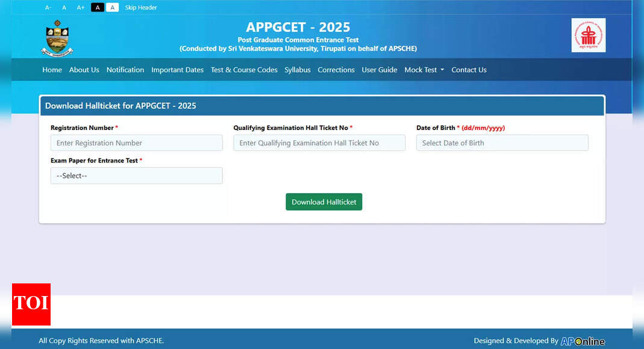644x349 pixels.
Task: Click the APOnline logo in footer
Action: (x=582, y=341)
